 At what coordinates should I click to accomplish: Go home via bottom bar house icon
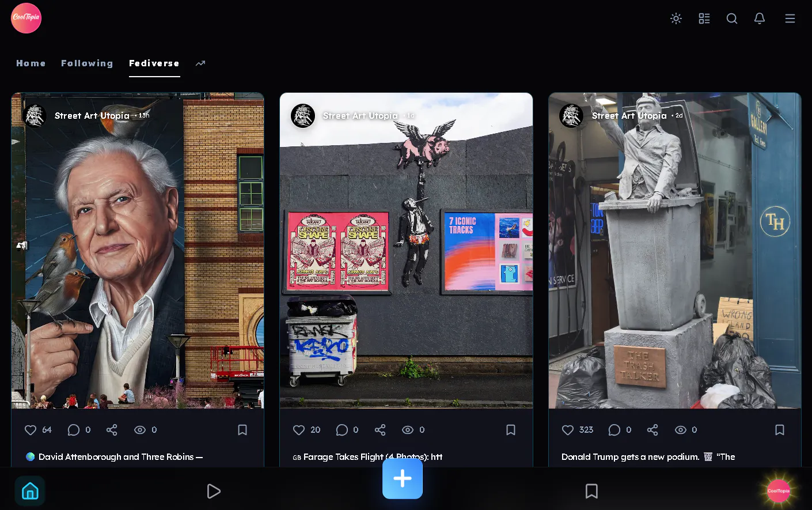click(x=30, y=491)
